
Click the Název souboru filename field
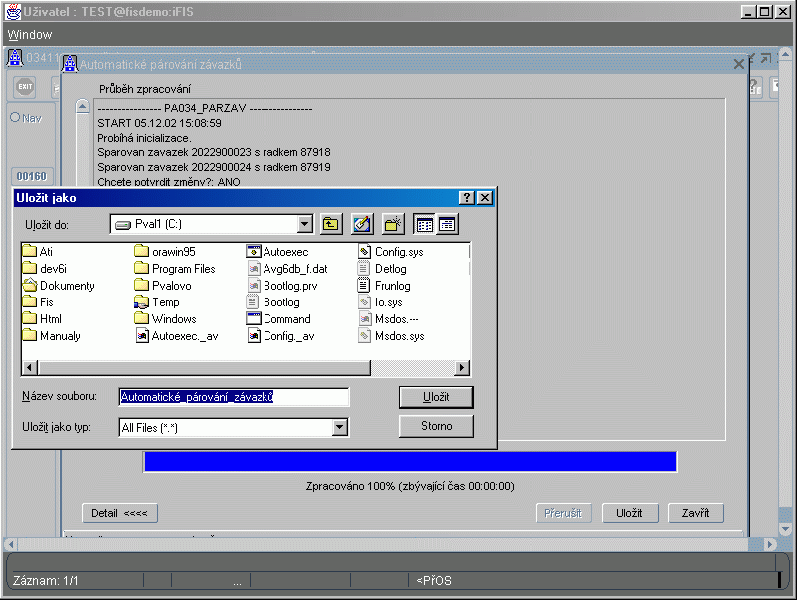coord(234,397)
